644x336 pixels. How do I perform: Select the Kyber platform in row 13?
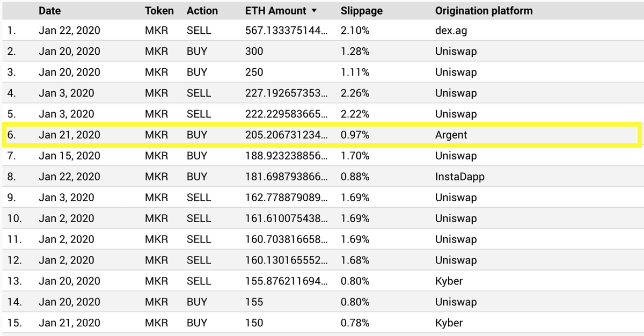449,282
